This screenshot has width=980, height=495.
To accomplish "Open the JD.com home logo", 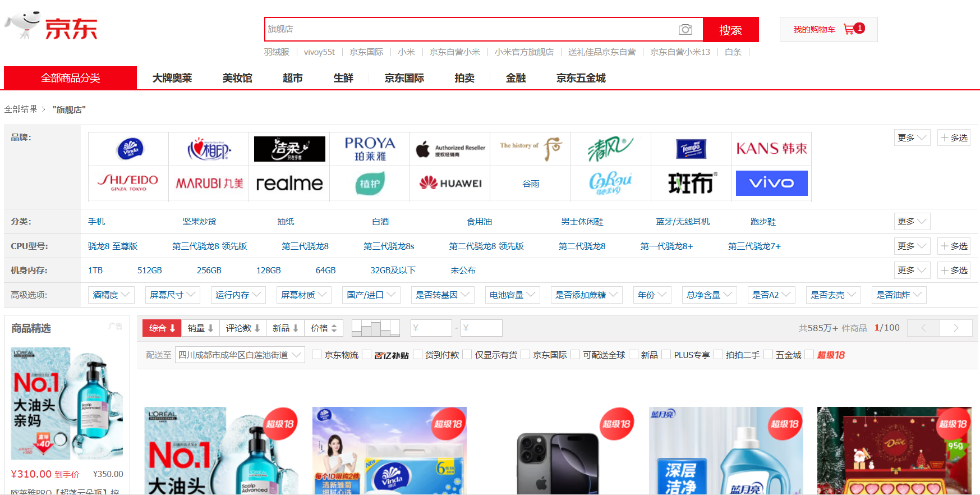I will click(x=52, y=26).
